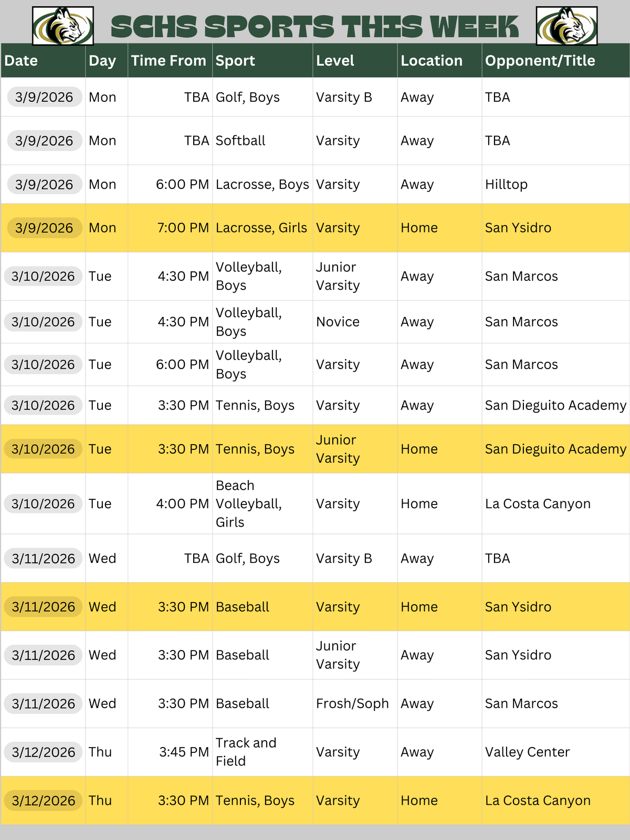Click the 3:45 PM time cell
This screenshot has width=630, height=840.
[184, 752]
